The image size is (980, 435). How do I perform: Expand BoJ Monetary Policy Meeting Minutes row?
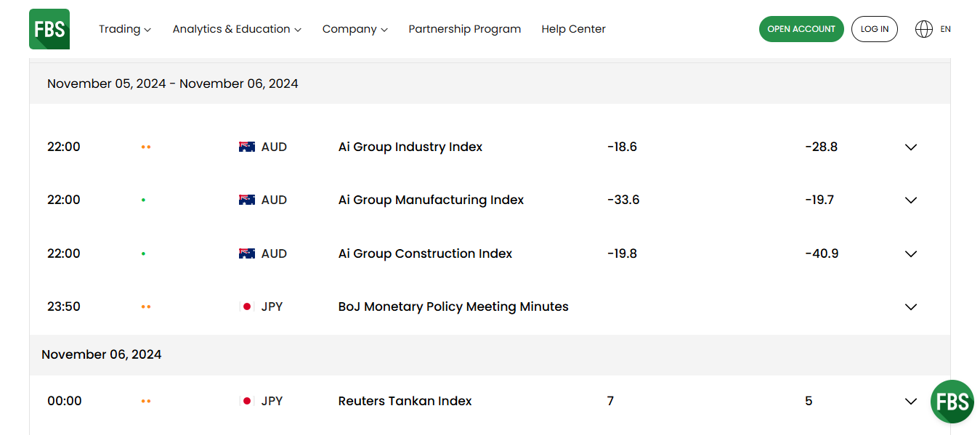coord(910,306)
